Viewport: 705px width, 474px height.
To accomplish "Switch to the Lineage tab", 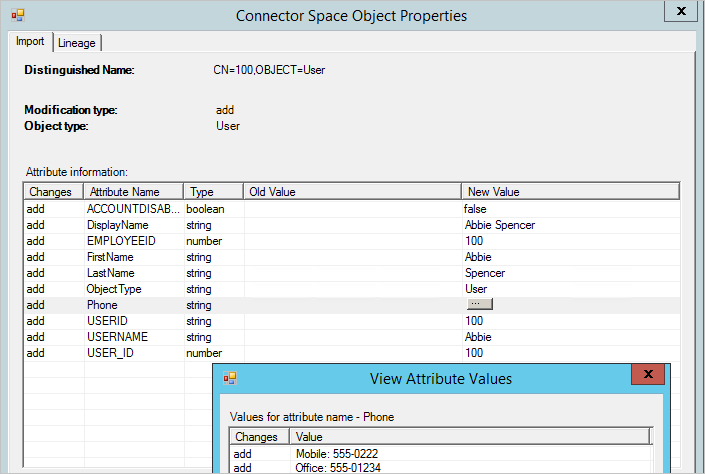I will point(77,43).
